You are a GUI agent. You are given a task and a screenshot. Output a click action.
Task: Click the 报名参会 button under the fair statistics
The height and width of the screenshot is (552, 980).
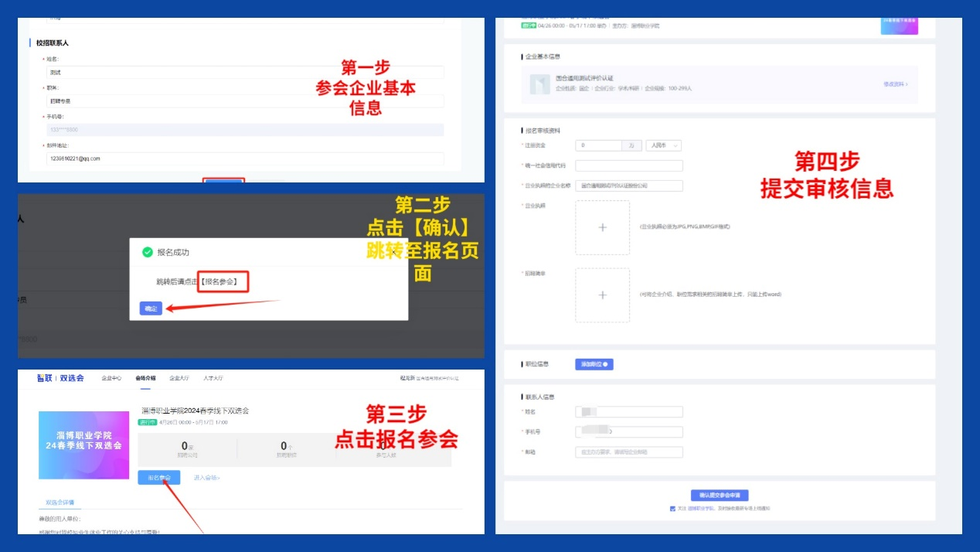click(x=159, y=478)
